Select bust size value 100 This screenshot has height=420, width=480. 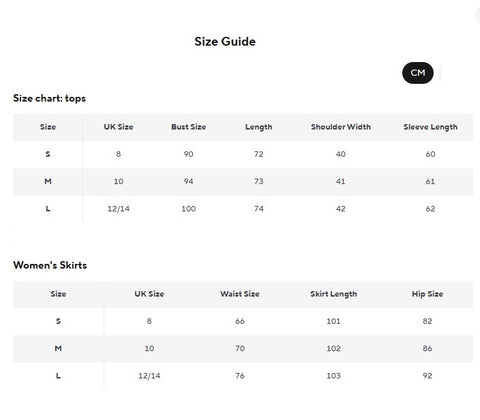188,209
